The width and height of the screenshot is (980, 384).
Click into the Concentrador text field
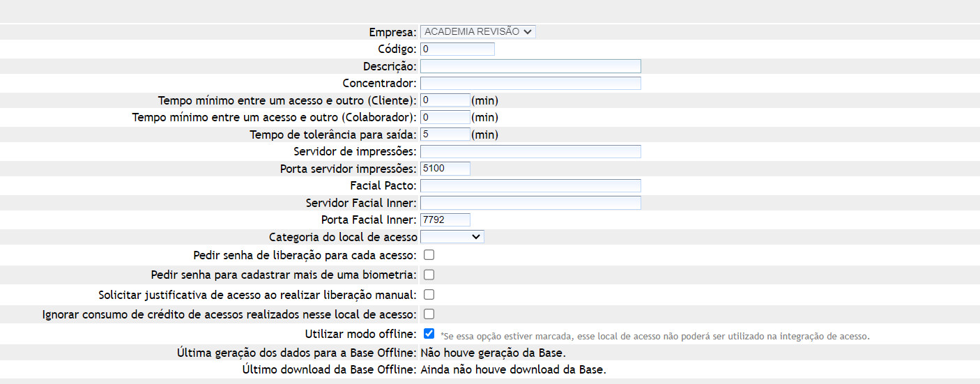point(530,83)
